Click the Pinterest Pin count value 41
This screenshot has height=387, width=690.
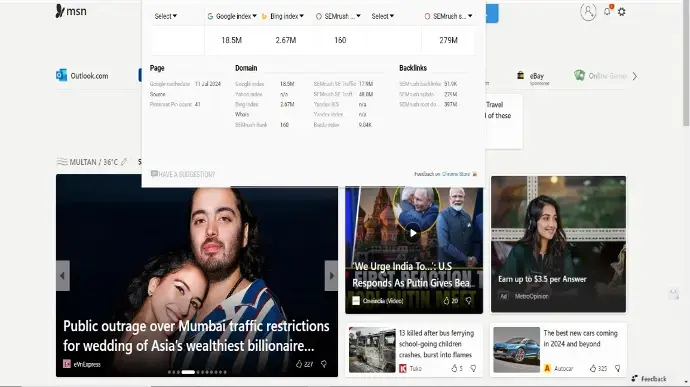198,104
